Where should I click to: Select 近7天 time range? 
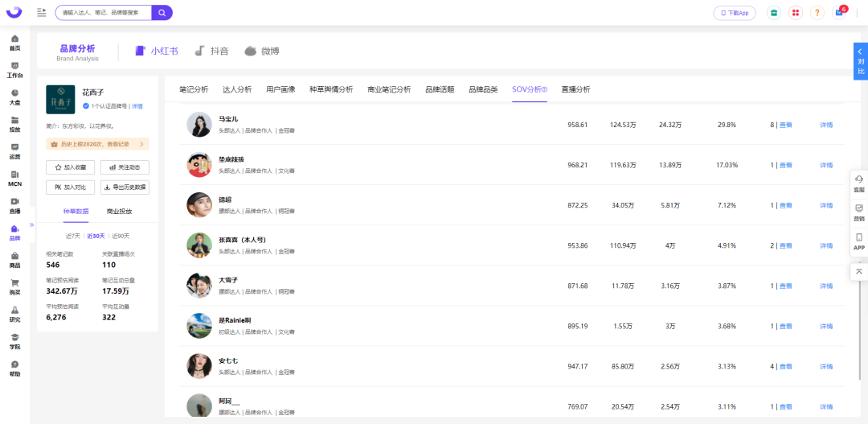click(74, 236)
